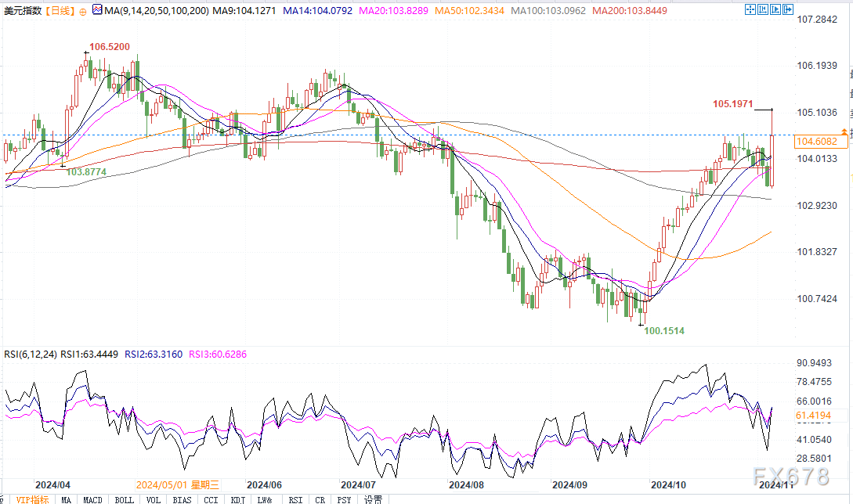This screenshot has width=853, height=504.
Task: Click the orange circled-plus icon beside 日线
Action: (x=83, y=11)
